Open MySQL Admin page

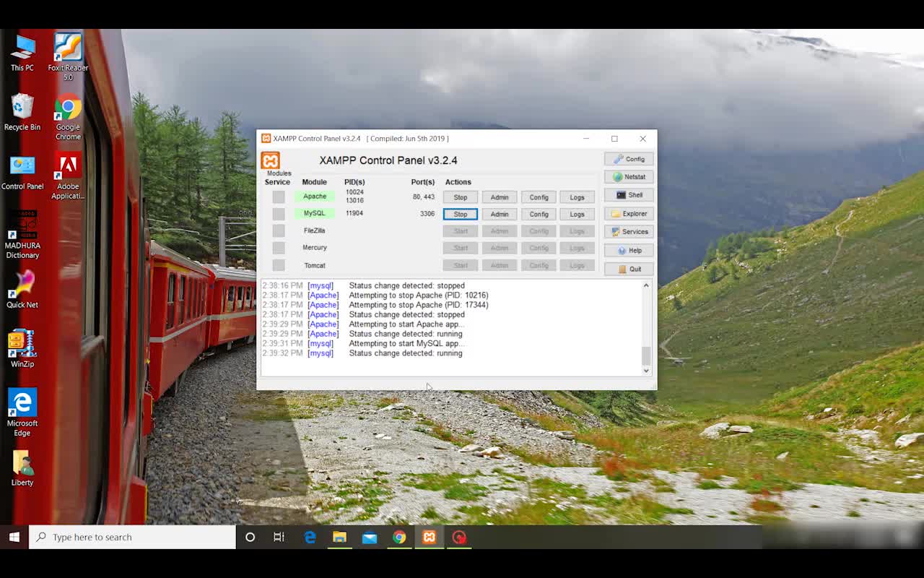point(500,214)
